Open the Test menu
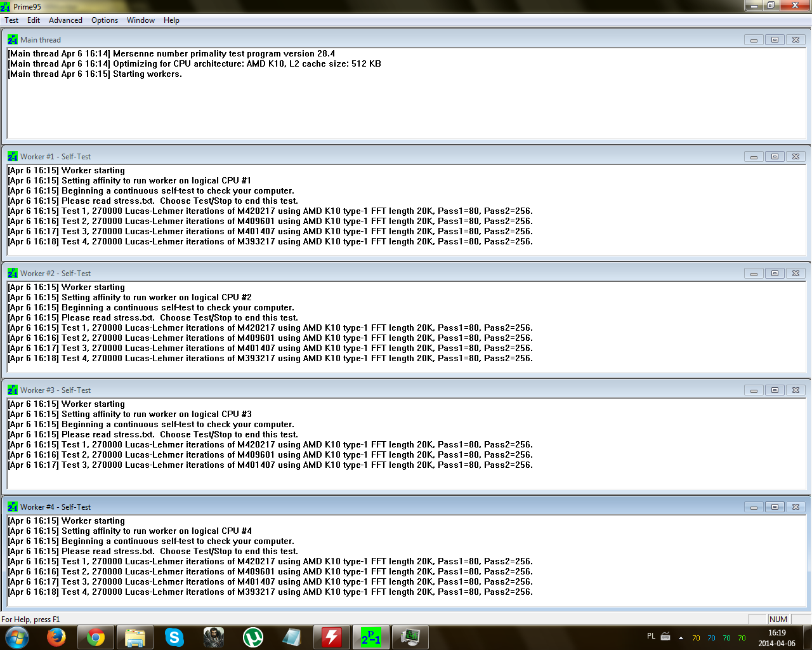Screen dimensions: 812x650 pyautogui.click(x=11, y=20)
